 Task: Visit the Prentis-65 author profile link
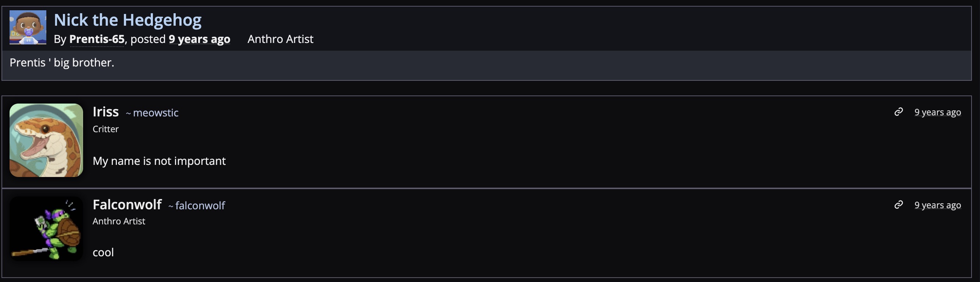click(97, 39)
